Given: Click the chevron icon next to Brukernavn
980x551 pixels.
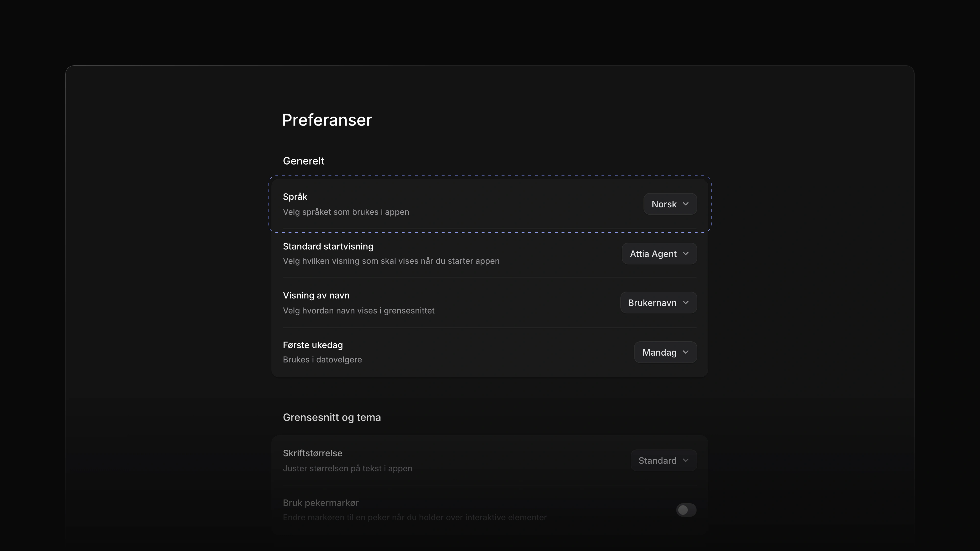Looking at the screenshot, I should (x=685, y=303).
